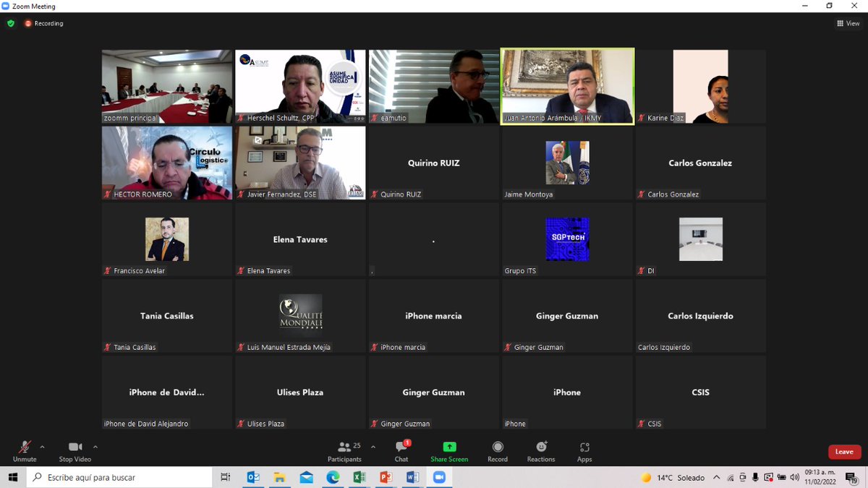Click the microphone tray icon

(x=756, y=478)
